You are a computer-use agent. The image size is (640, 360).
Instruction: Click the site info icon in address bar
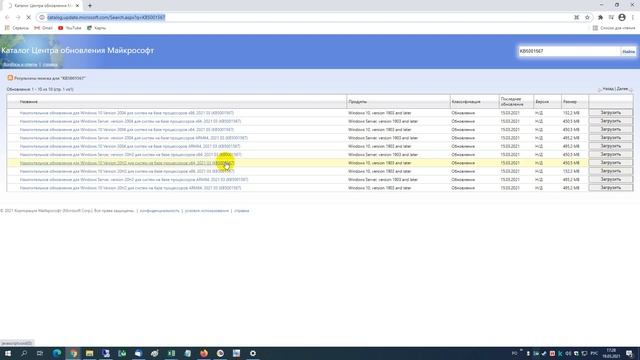[x=42, y=18]
